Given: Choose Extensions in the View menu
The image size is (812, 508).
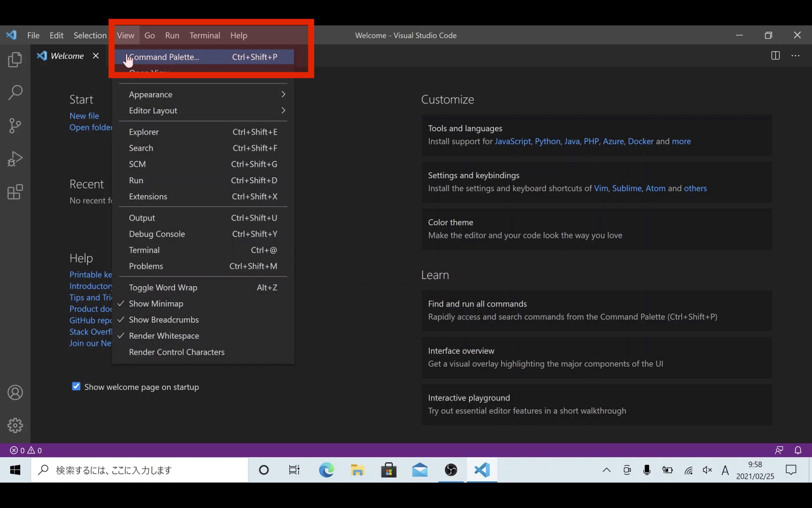Looking at the screenshot, I should [203, 197].
